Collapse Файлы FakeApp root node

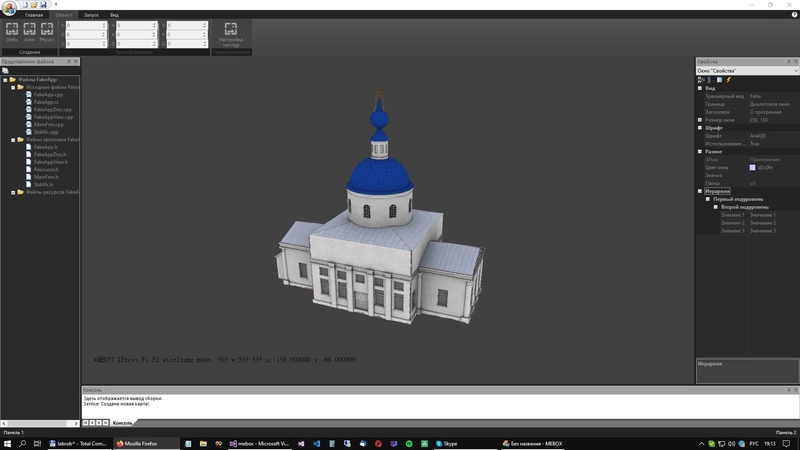point(5,80)
